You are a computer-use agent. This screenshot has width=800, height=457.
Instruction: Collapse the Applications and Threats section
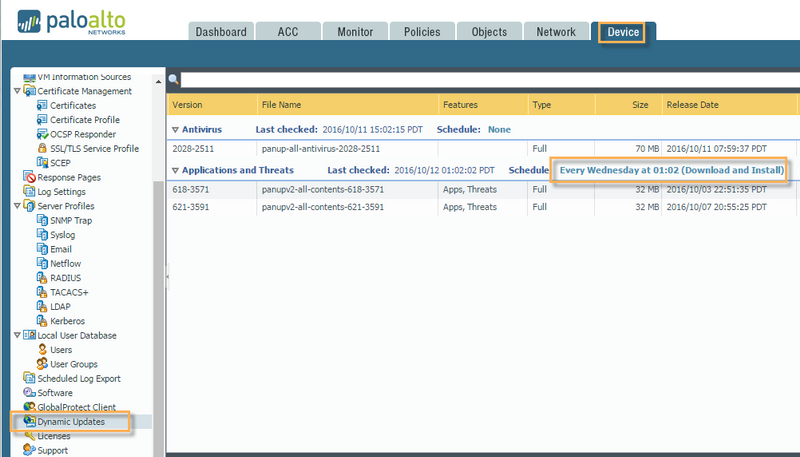coord(175,171)
